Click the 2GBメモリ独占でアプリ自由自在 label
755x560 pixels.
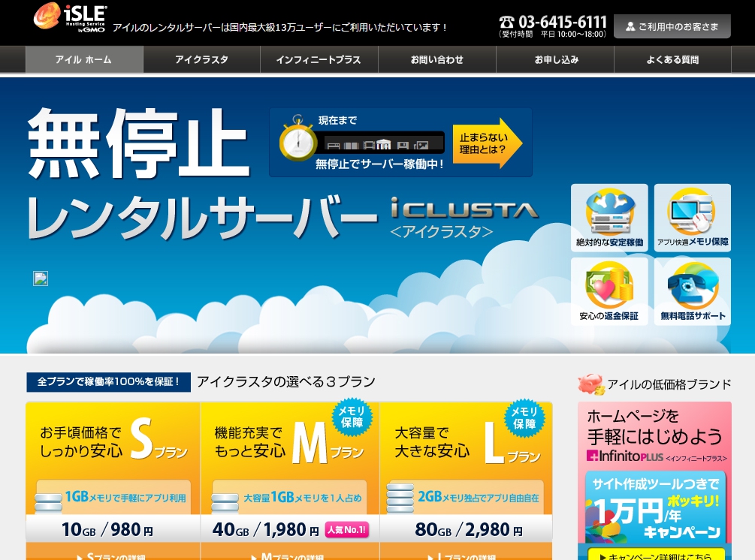click(478, 497)
